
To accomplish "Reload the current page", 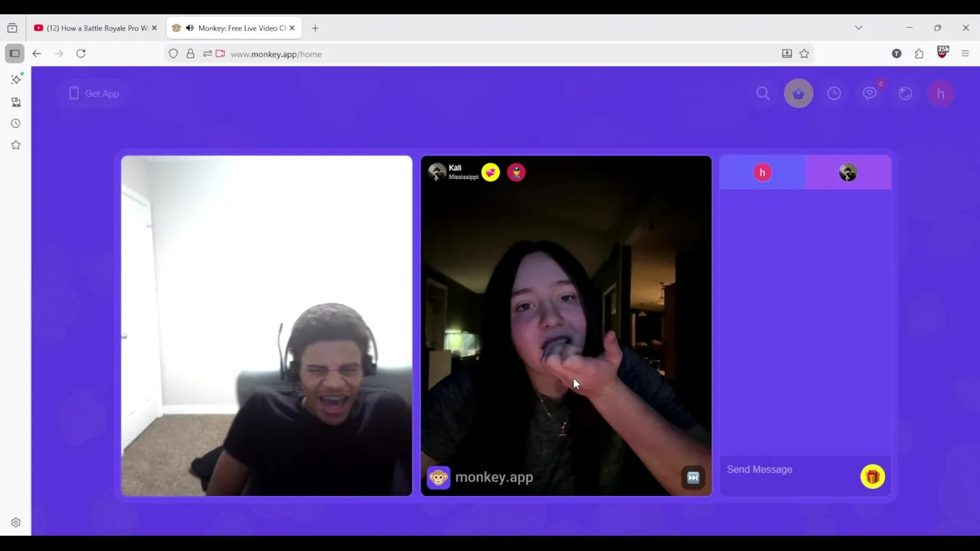I will click(x=80, y=54).
